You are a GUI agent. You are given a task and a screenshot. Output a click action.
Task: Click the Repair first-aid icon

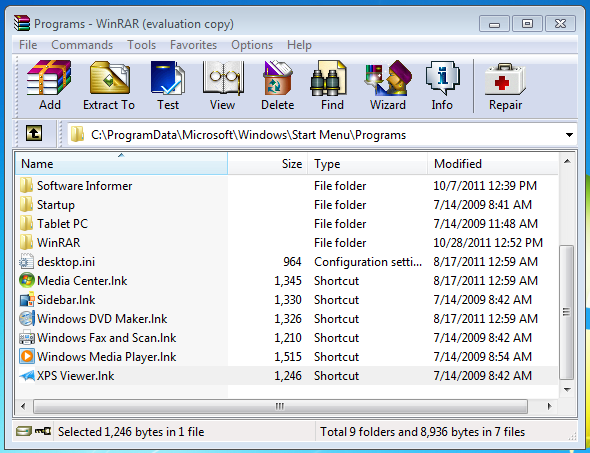click(505, 79)
